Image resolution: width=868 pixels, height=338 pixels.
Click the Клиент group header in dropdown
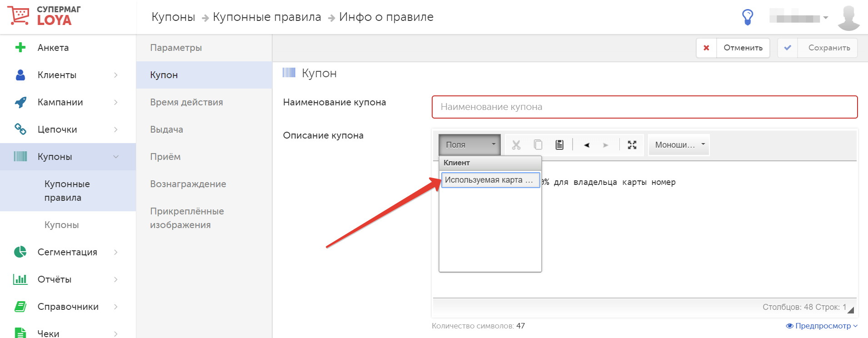click(490, 163)
